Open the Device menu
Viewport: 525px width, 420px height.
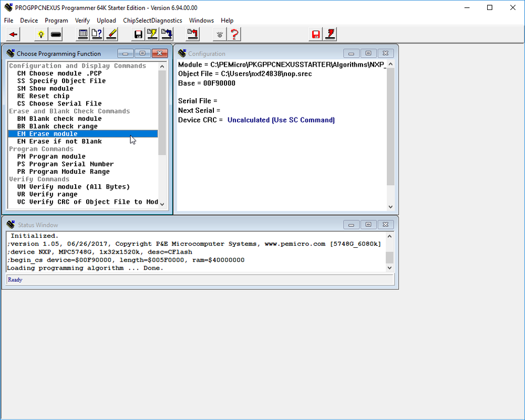pos(29,20)
